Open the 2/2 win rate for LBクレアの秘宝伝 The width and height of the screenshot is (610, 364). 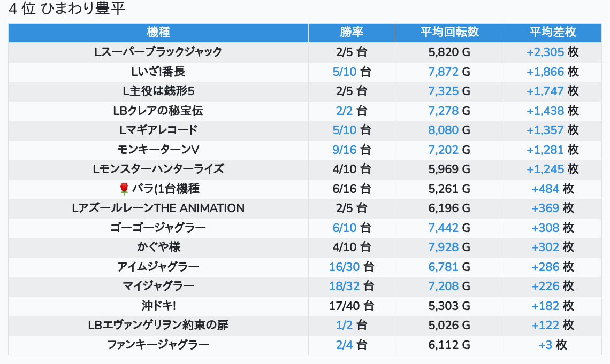(x=345, y=111)
